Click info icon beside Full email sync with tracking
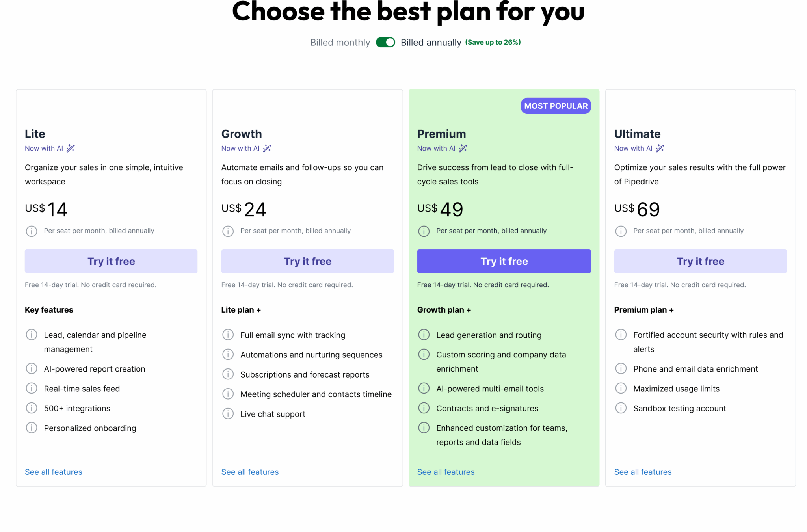 click(228, 335)
